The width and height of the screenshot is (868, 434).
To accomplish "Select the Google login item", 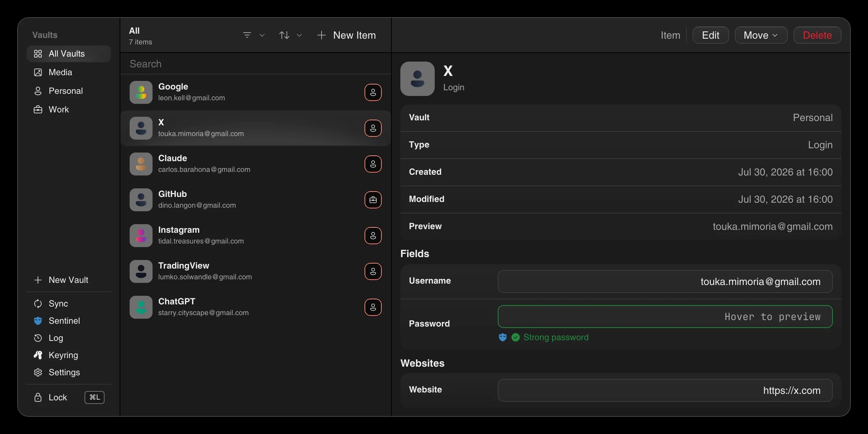I will pyautogui.click(x=256, y=92).
